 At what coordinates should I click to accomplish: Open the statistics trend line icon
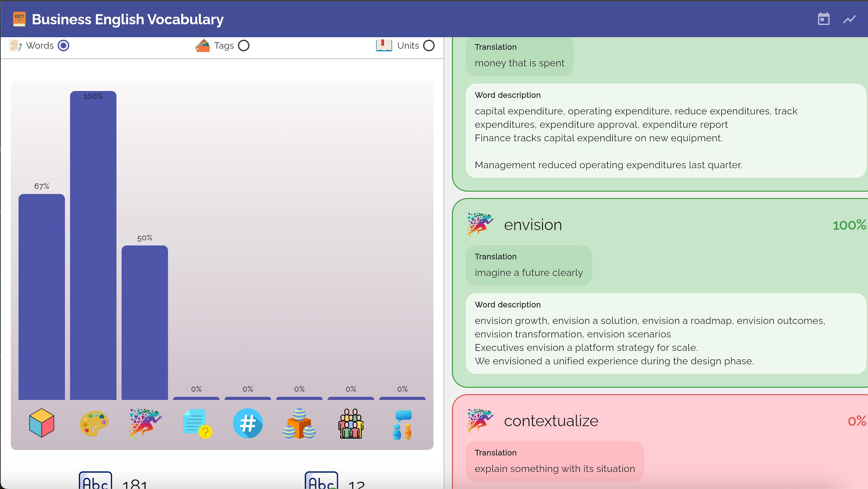[849, 19]
